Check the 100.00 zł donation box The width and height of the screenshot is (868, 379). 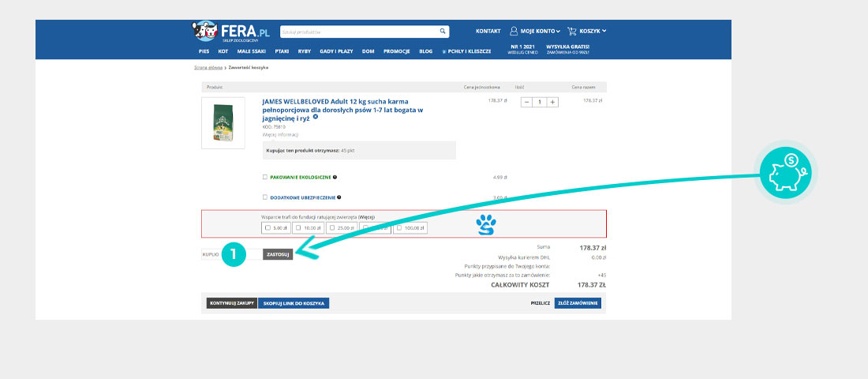(399, 227)
